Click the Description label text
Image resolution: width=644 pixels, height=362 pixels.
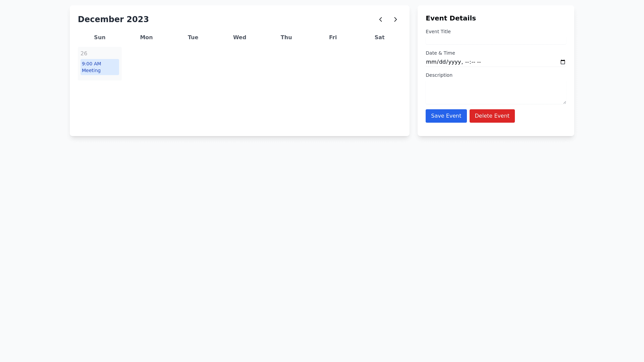(439, 75)
